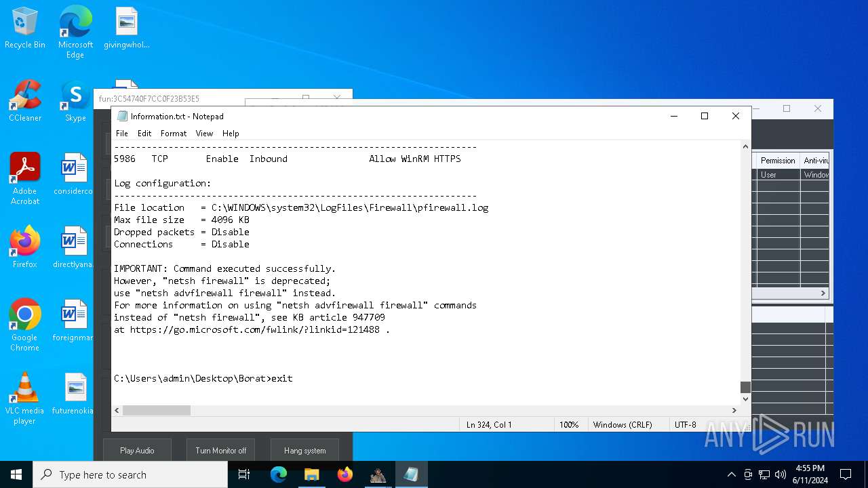Open the considerco Word document on desktop
Screen dimensions: 868x488
click(73, 175)
